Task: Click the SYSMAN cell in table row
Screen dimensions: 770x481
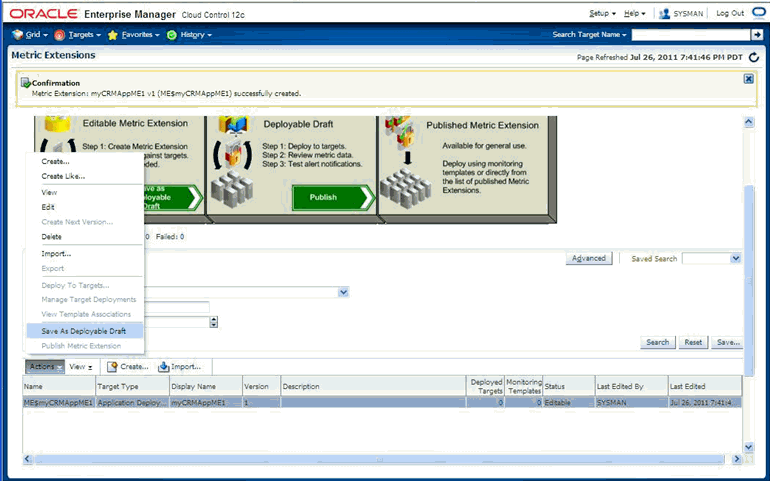Action: tap(632, 402)
